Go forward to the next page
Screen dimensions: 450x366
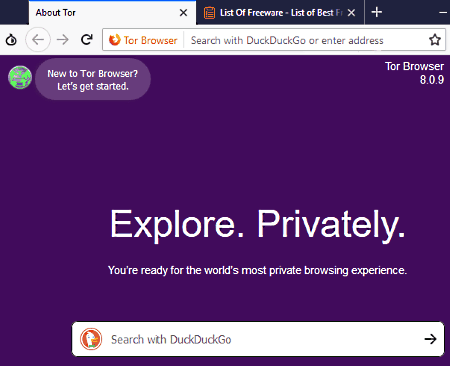pos(63,40)
